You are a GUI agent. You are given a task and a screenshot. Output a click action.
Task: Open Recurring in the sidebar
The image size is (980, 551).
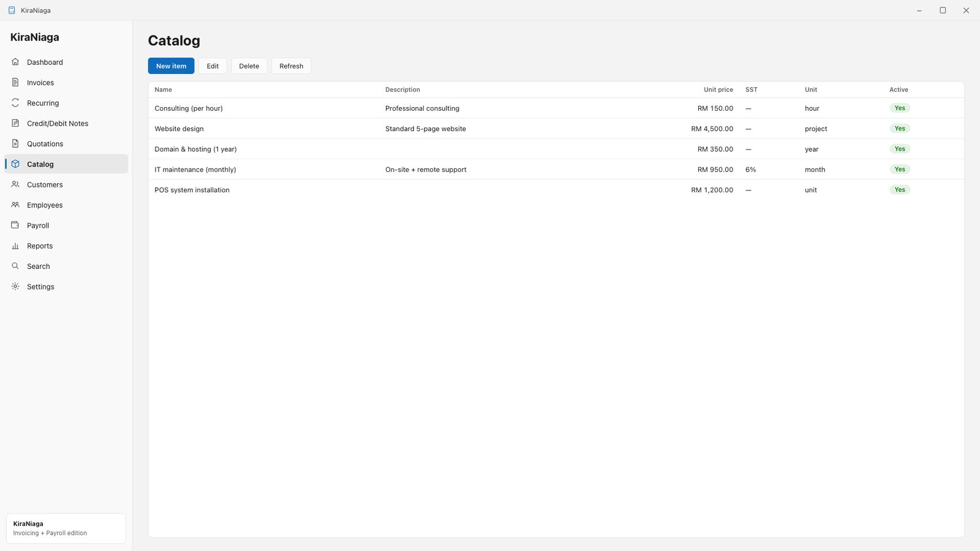click(x=66, y=103)
